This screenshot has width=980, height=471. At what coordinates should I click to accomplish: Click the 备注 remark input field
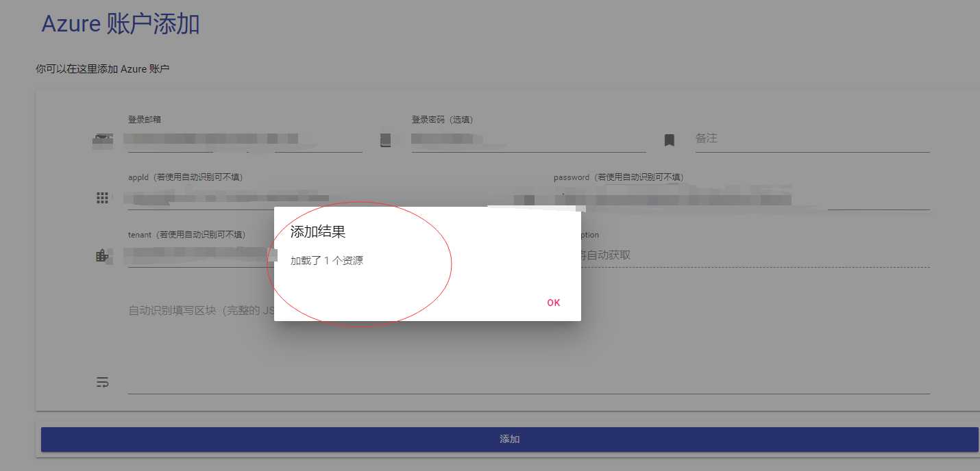pos(812,139)
